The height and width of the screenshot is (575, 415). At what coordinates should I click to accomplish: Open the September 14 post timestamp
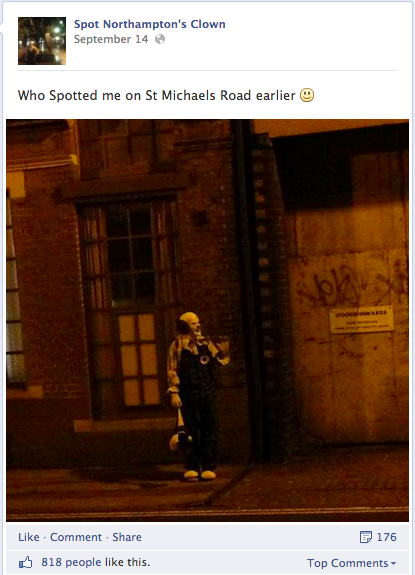(111, 39)
